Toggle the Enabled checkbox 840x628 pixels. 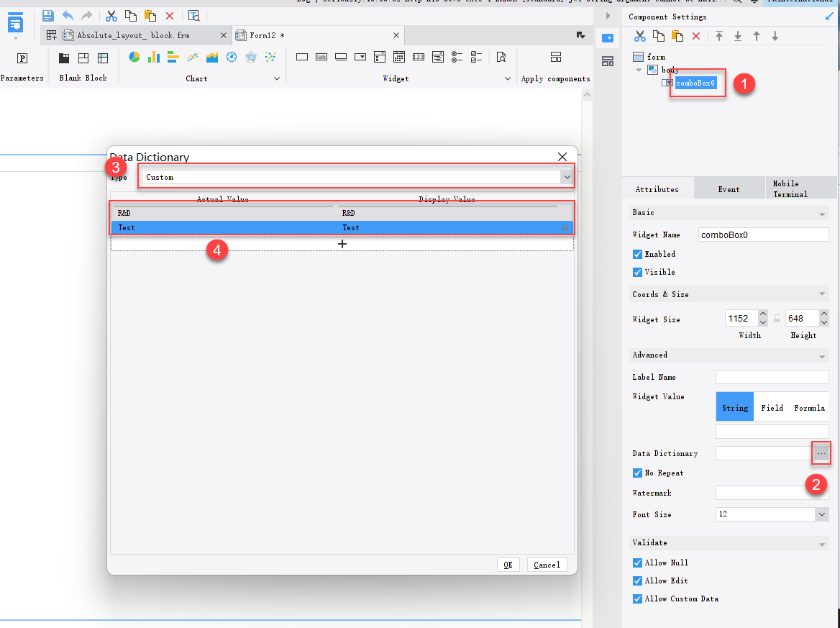pos(637,254)
